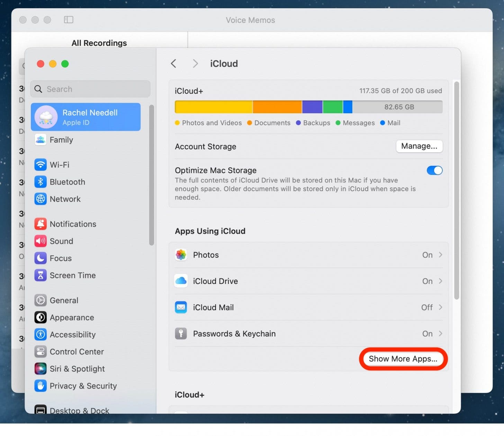Select Rachel Needell Apple ID item

coord(85,117)
